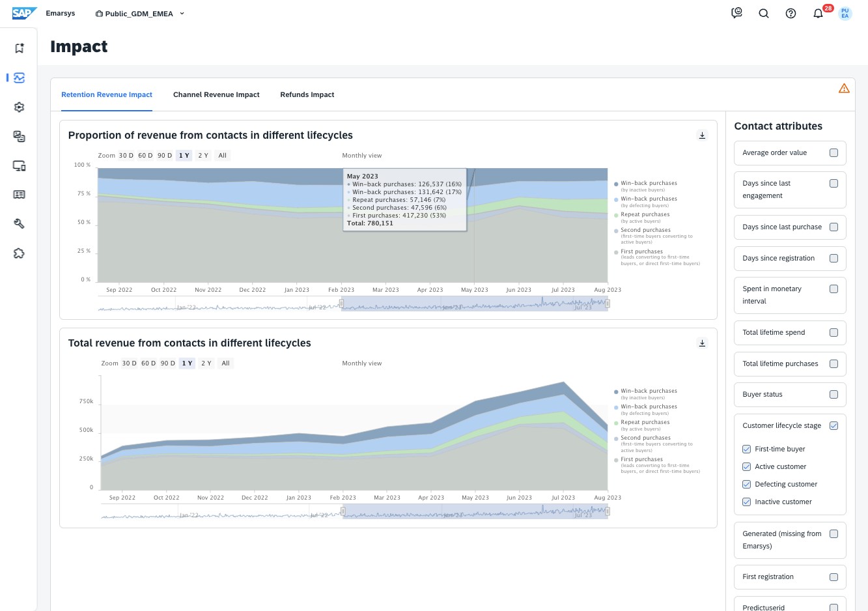Click the feedback chat icon in the header

pos(736,13)
